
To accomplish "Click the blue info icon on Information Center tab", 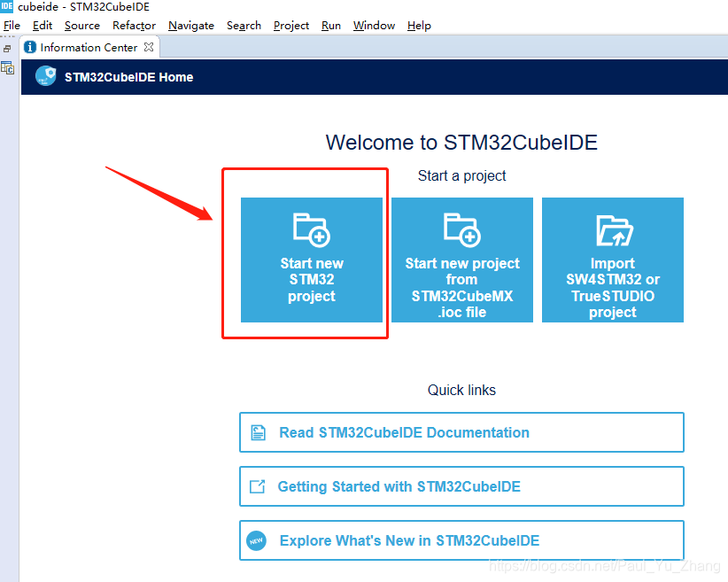I will [x=30, y=47].
